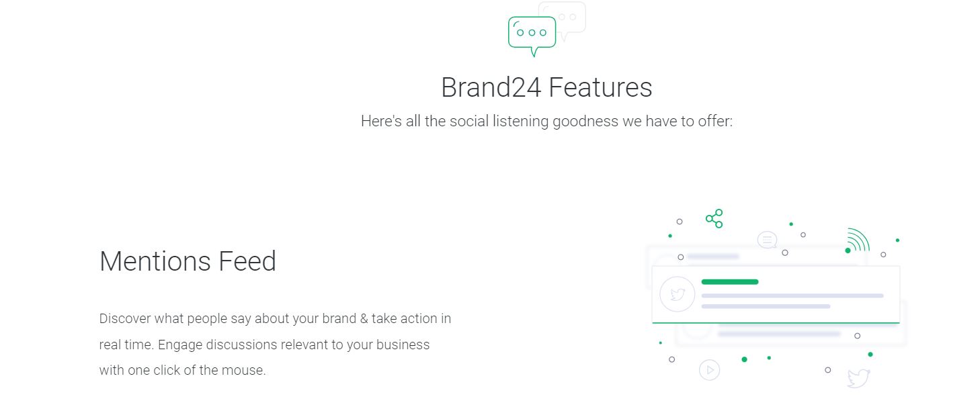
Task: Click the green underline below the mention card
Action: tap(776, 323)
